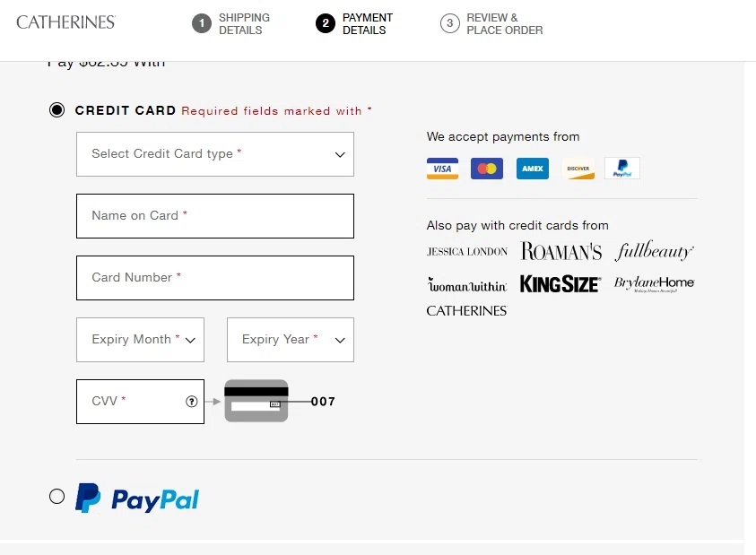Click the CVV help question mark
The image size is (756, 555).
pyautogui.click(x=191, y=402)
